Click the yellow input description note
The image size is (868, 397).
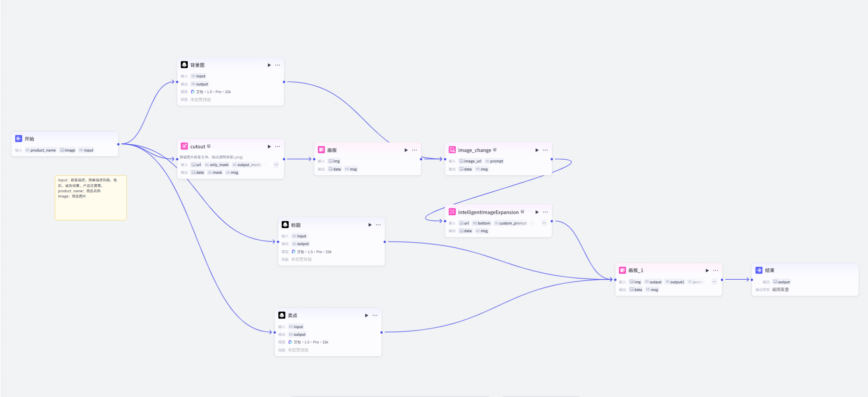pyautogui.click(x=91, y=198)
